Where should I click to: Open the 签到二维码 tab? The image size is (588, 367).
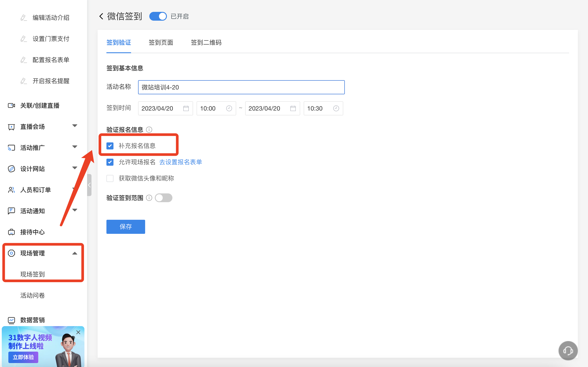206,42
